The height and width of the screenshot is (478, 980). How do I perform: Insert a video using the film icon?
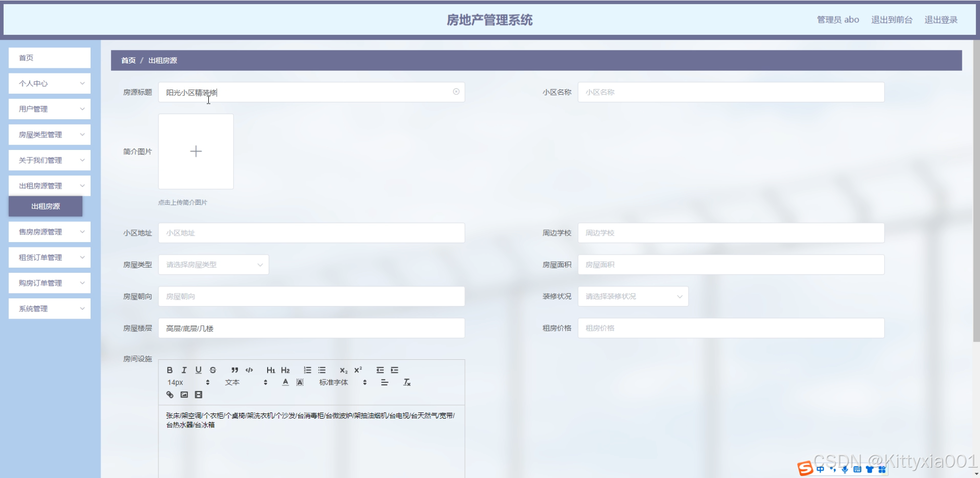pos(198,395)
